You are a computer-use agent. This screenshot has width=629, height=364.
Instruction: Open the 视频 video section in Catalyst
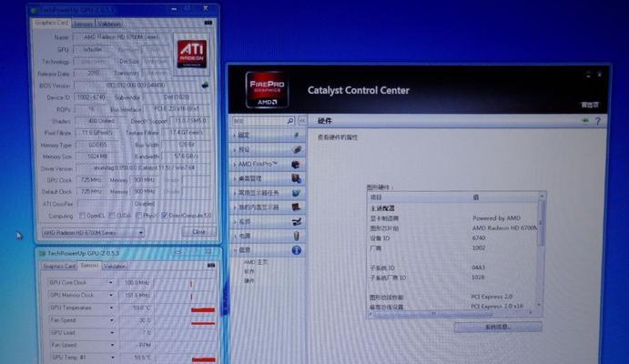pyautogui.click(x=267, y=222)
